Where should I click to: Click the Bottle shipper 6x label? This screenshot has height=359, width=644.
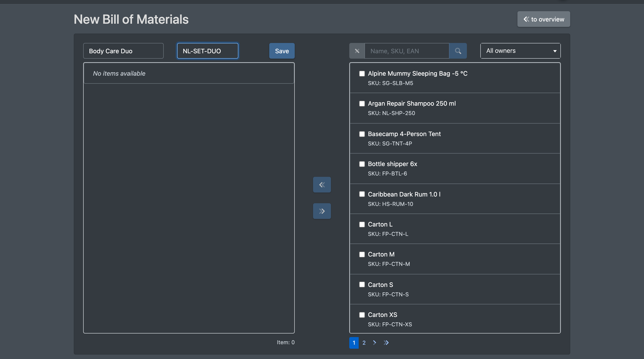pos(392,164)
